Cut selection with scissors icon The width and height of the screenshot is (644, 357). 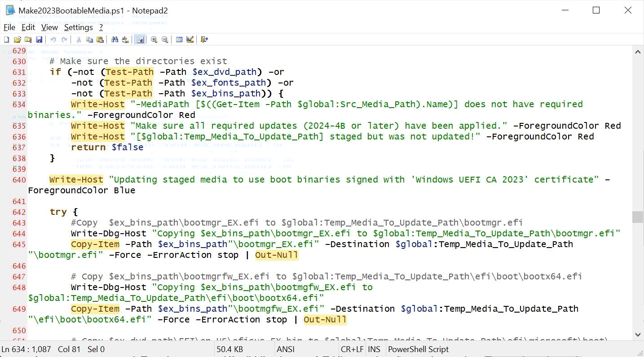pyautogui.click(x=79, y=39)
